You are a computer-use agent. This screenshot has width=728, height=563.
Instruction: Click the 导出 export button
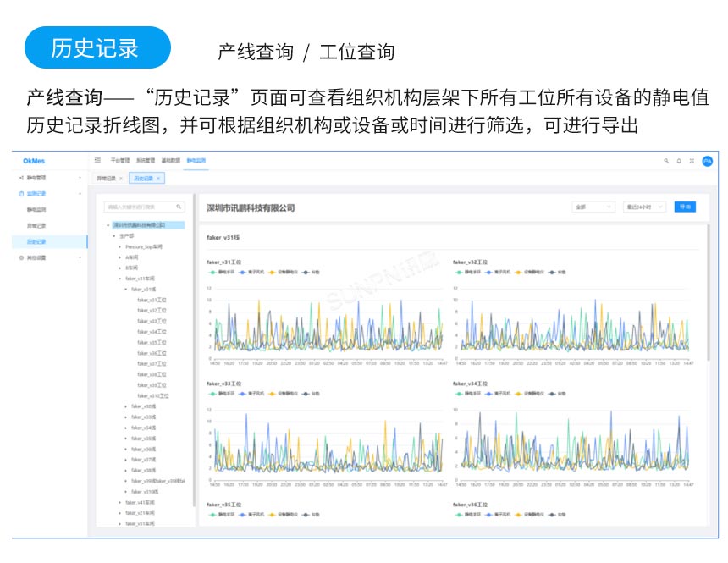click(x=684, y=206)
